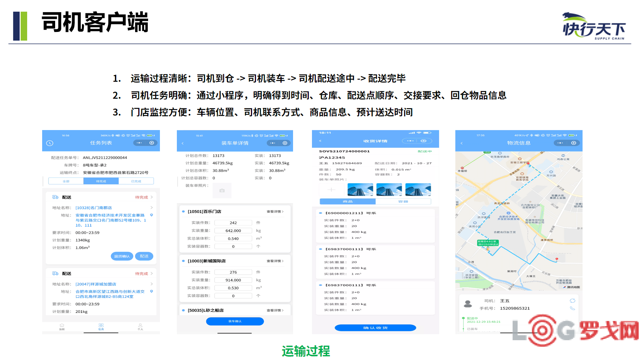Switch to the 已完成 filter tab
644x361 pixels.
coord(136,181)
